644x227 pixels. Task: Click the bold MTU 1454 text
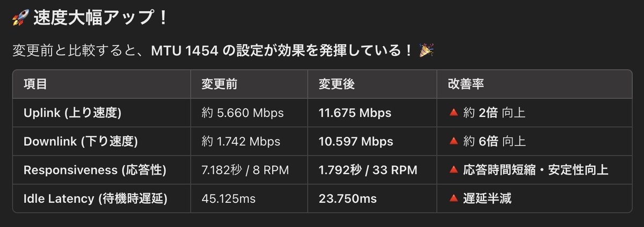(x=184, y=52)
